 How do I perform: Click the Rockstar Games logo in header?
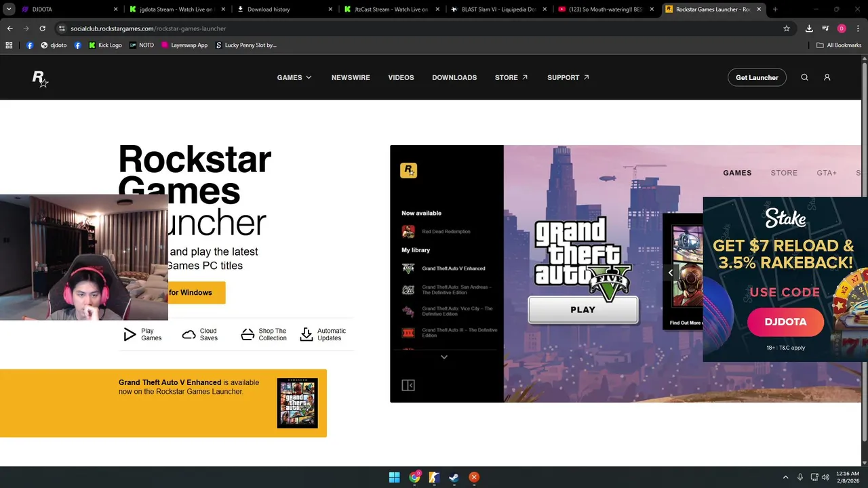(40, 79)
